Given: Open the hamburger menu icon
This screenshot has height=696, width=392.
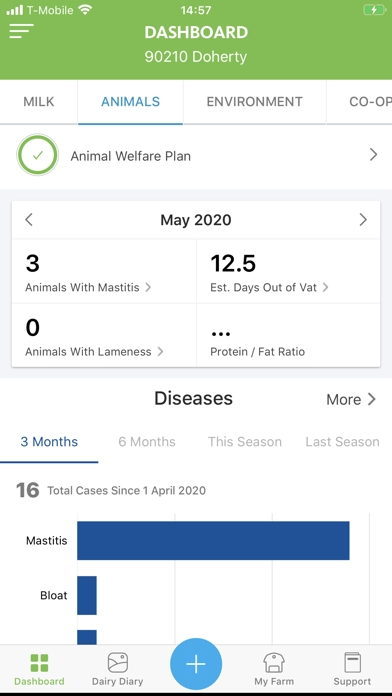Looking at the screenshot, I should (x=21, y=31).
